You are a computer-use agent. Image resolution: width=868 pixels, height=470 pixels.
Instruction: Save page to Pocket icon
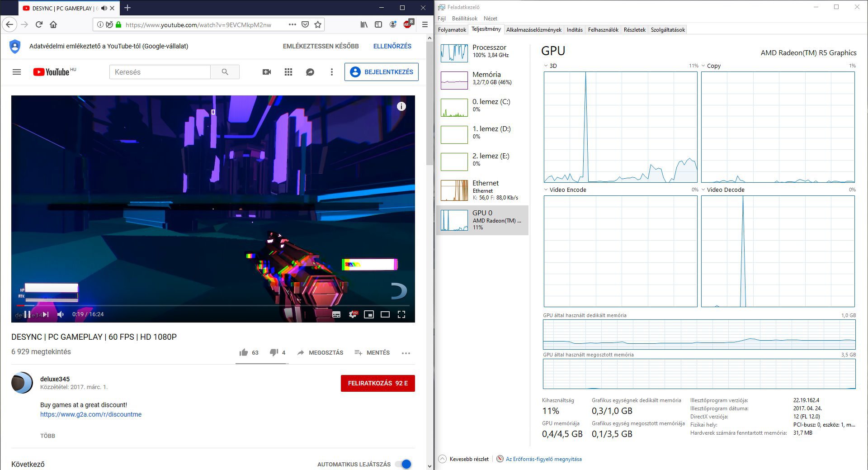point(305,24)
